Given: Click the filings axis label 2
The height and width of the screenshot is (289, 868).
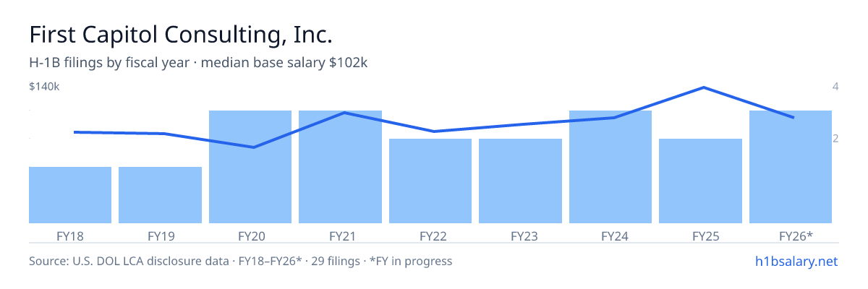Looking at the screenshot, I should [x=835, y=139].
